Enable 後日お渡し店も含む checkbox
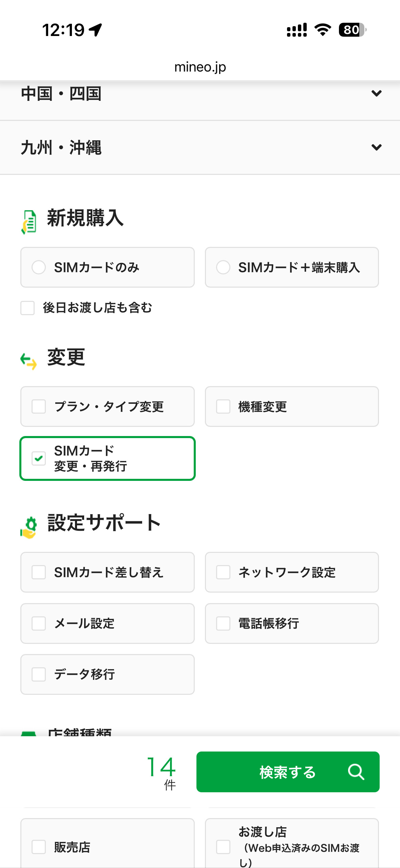 tap(27, 308)
